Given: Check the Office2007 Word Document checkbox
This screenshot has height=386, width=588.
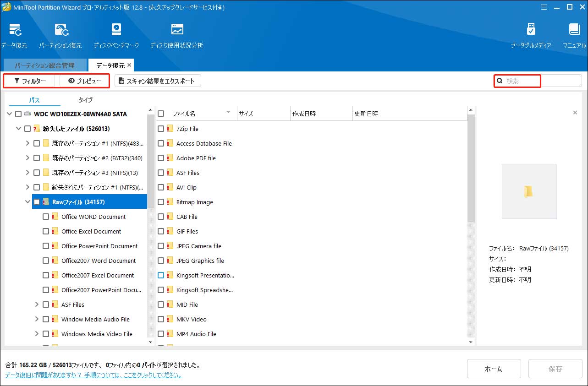Looking at the screenshot, I should (x=46, y=261).
